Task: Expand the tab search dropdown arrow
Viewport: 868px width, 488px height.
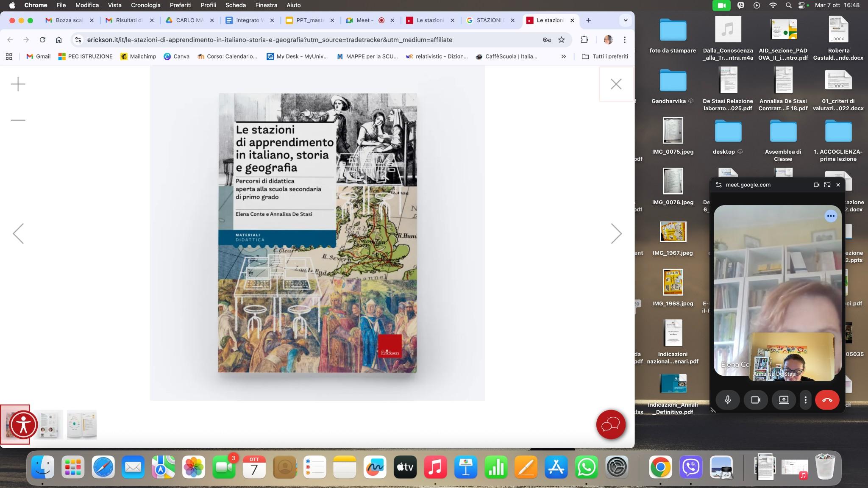Action: coord(625,20)
